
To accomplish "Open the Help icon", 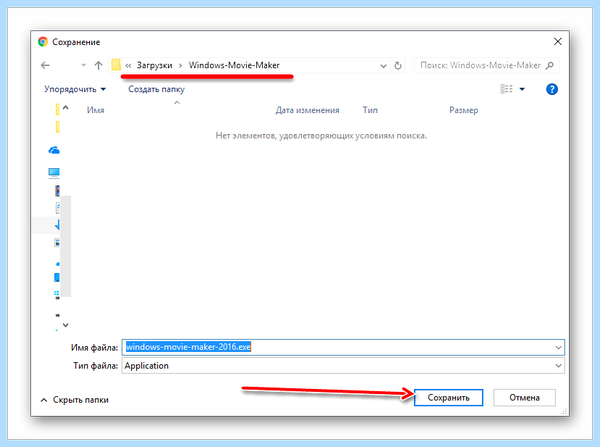I will 552,90.
